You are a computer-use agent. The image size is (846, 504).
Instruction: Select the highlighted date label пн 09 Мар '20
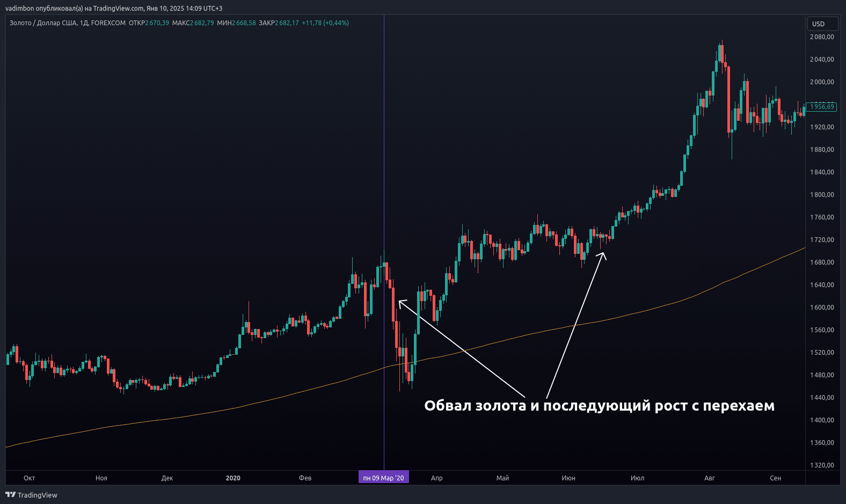(x=383, y=478)
